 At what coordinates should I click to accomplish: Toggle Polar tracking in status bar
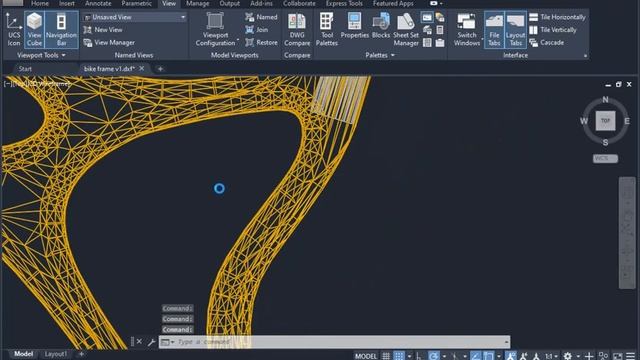434,356
